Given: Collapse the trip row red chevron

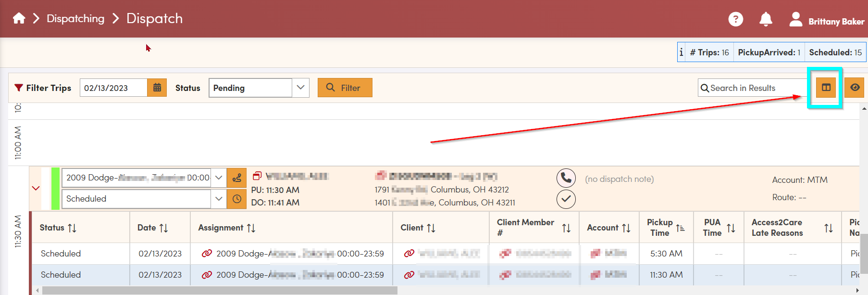Looking at the screenshot, I should click(36, 188).
